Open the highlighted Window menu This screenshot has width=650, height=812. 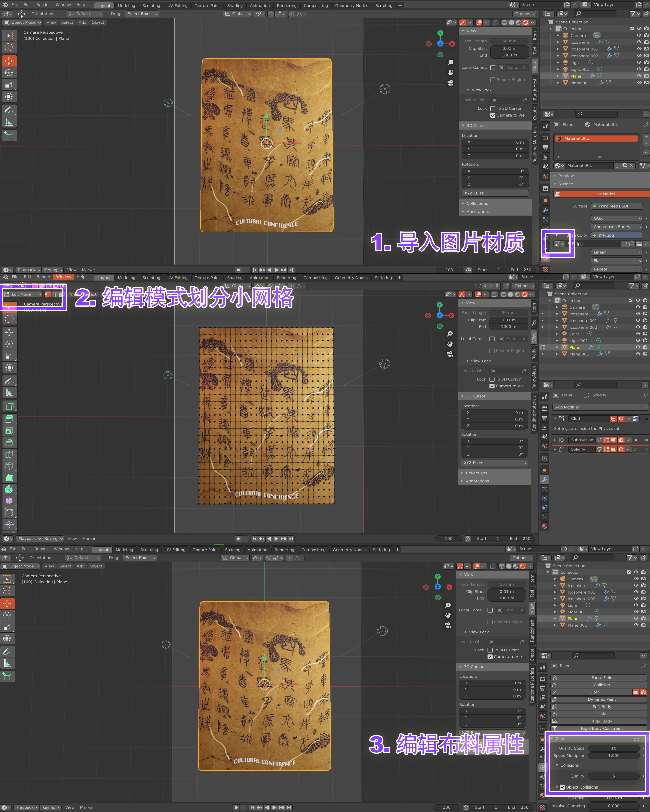point(63,277)
